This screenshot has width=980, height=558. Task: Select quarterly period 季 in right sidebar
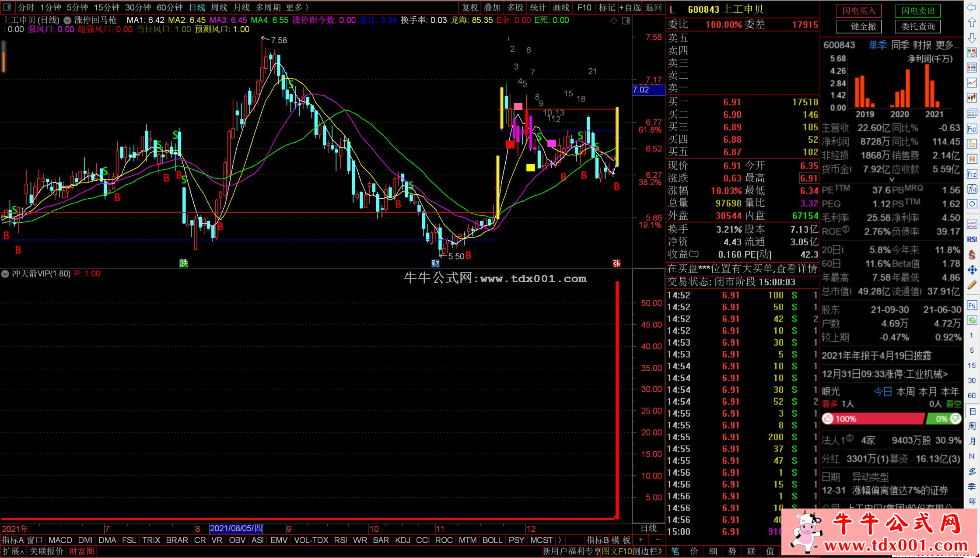(972, 486)
